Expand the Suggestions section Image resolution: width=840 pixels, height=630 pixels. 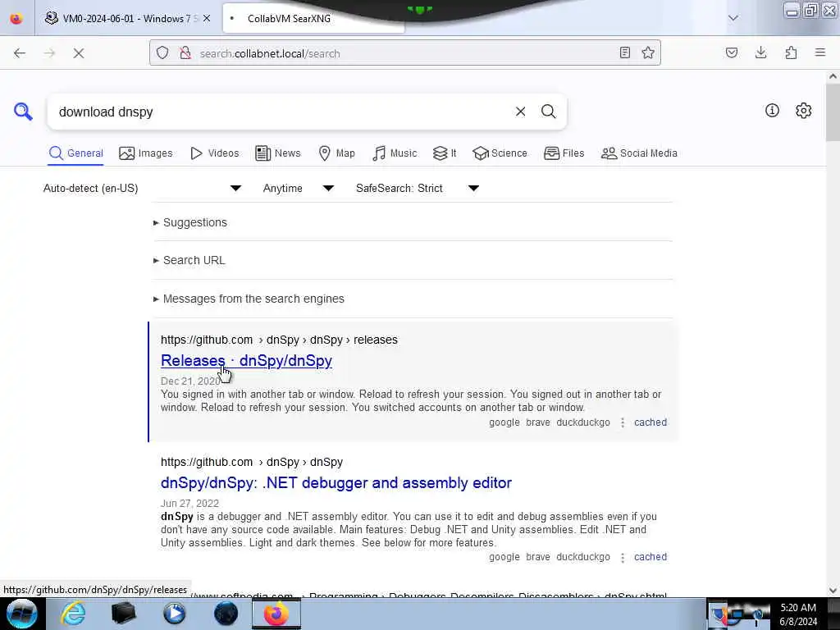pos(190,222)
